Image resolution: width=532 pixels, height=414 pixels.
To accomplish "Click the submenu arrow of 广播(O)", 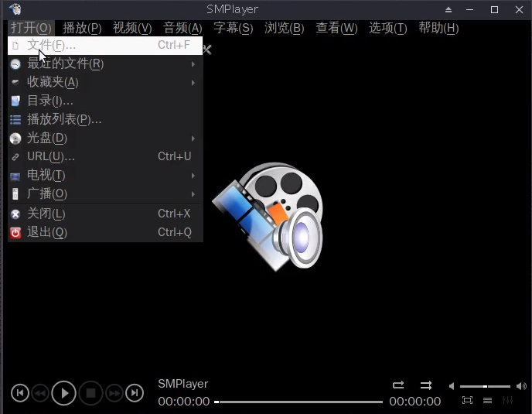I will pos(193,194).
